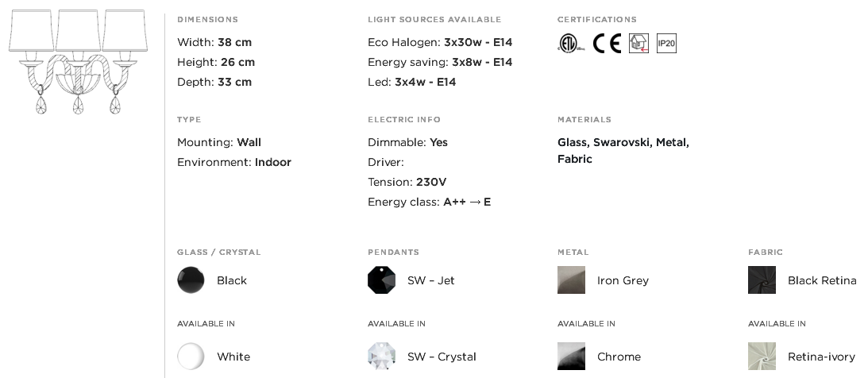Click the Chrome label text

pyautogui.click(x=619, y=357)
